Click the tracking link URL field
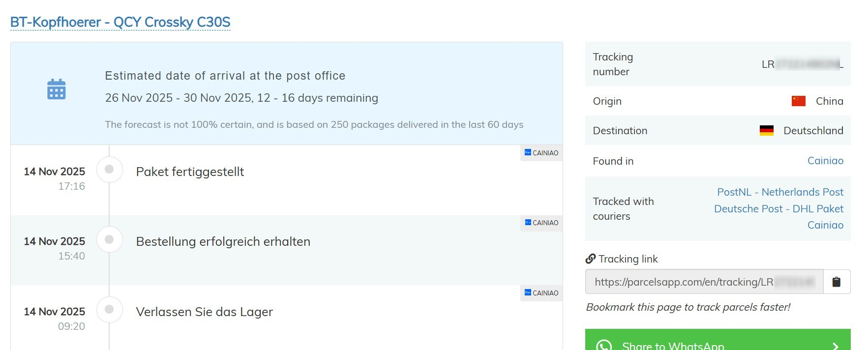868x350 pixels. (704, 282)
